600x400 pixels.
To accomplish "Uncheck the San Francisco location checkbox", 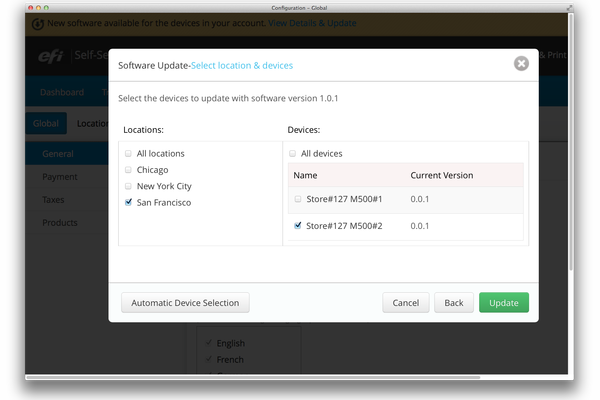I will pos(128,202).
